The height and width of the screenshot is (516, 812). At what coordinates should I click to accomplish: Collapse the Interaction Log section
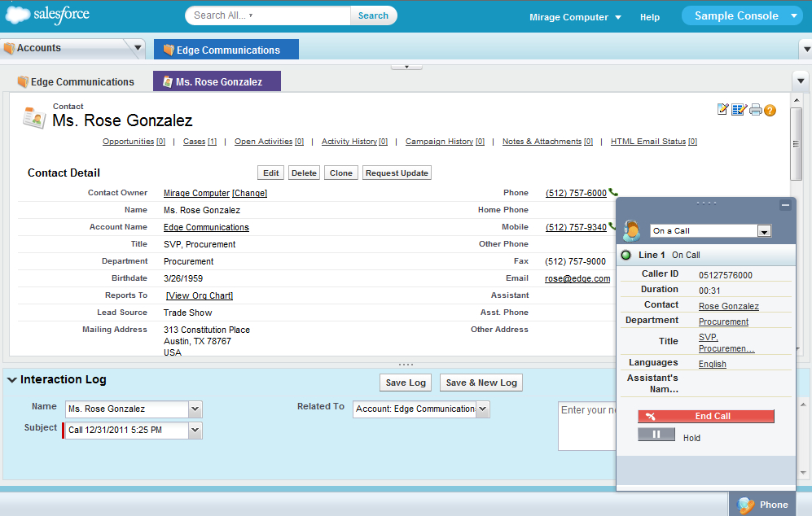coord(12,380)
